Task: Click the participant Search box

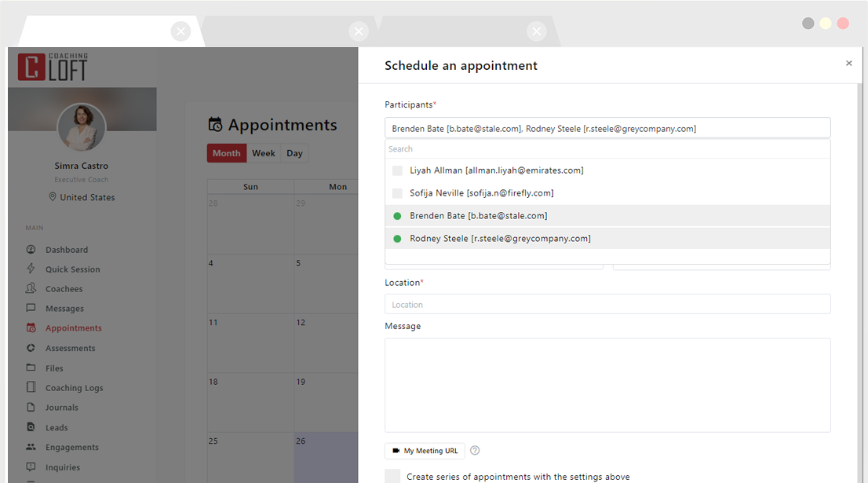Action: coord(607,149)
